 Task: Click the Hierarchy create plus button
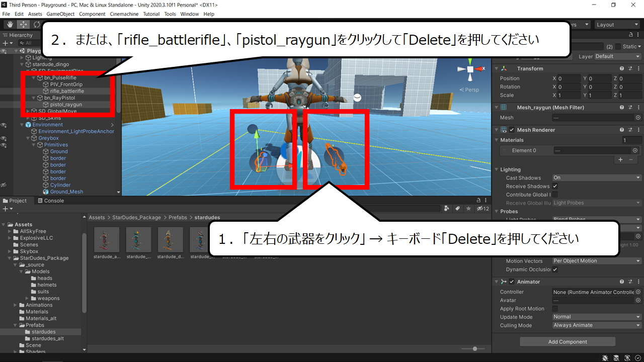pos(7,43)
